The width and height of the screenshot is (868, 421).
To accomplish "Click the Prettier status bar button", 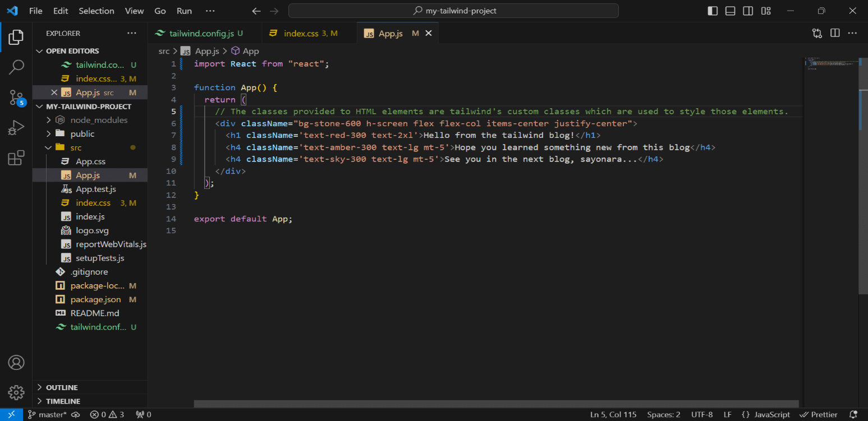I will (819, 415).
